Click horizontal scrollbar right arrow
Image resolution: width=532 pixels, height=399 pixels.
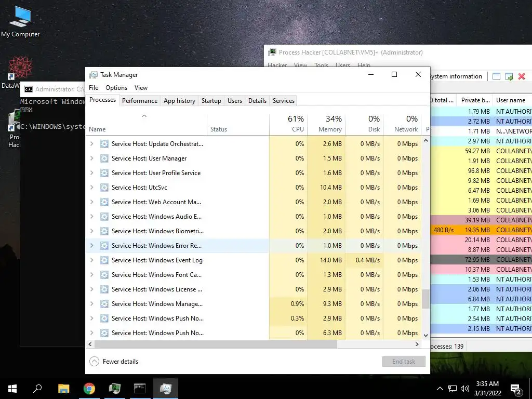click(417, 344)
